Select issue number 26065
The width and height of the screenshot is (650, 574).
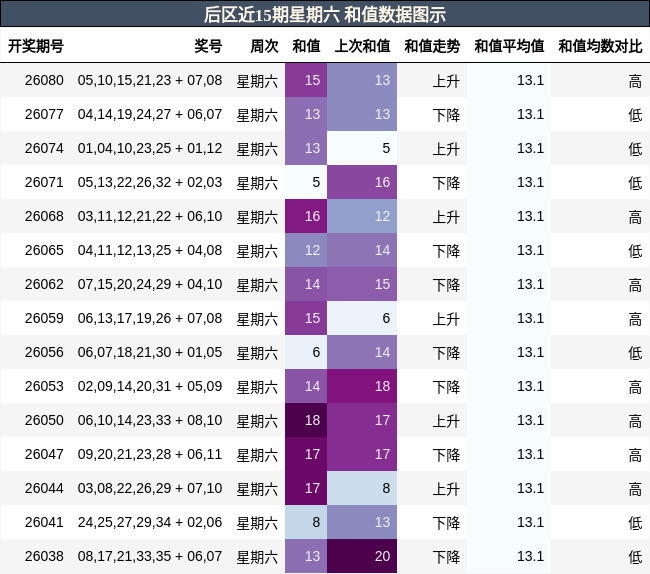(x=44, y=250)
